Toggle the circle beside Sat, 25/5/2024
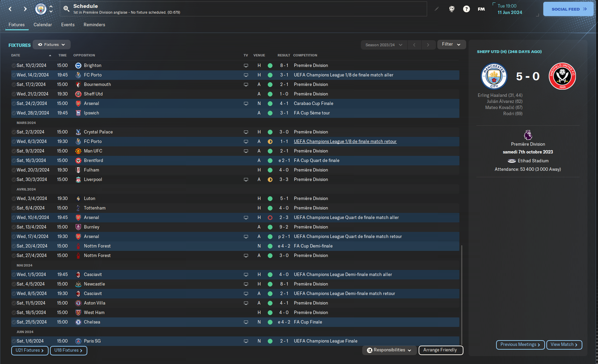The height and width of the screenshot is (364, 598). point(14,322)
